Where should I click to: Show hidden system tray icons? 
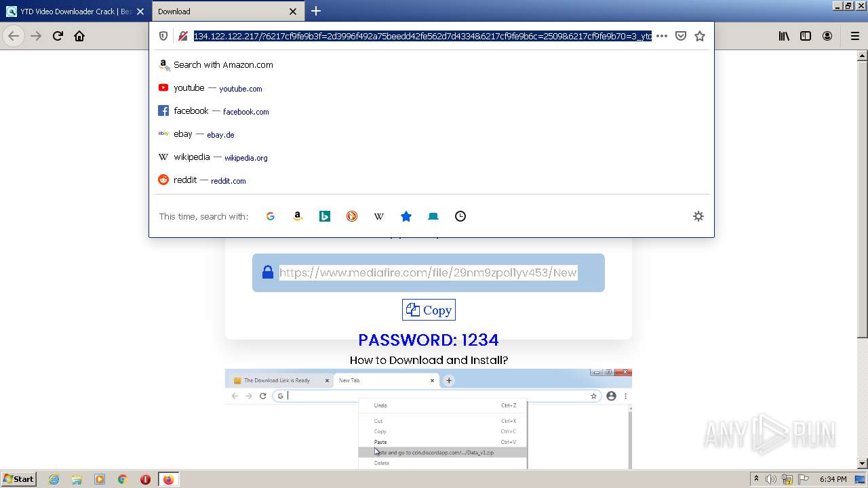click(756, 479)
